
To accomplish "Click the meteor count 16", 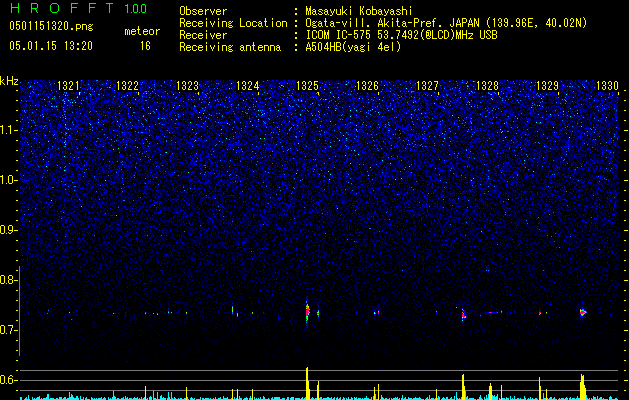I will tap(145, 46).
